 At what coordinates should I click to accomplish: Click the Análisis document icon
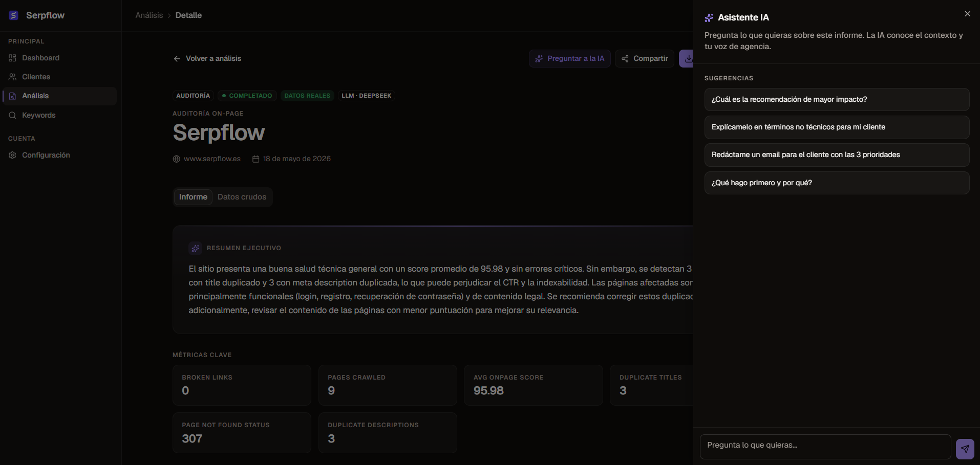pyautogui.click(x=12, y=96)
